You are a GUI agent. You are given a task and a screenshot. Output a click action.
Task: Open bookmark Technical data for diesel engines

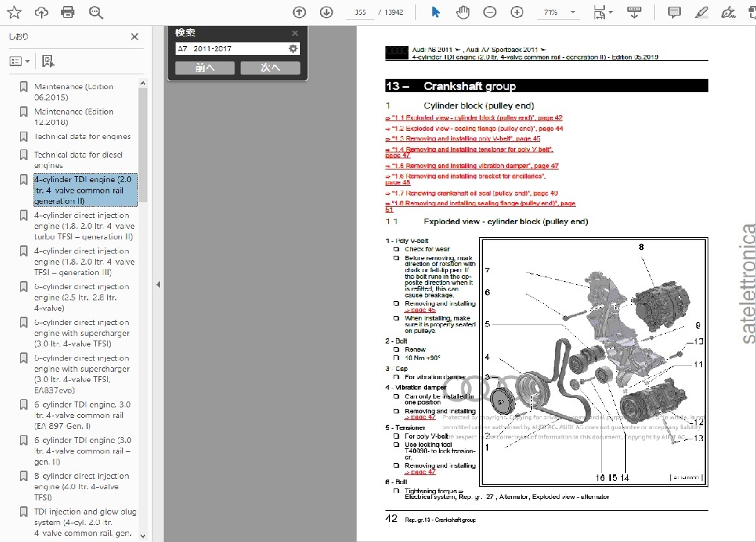pyautogui.click(x=78, y=160)
